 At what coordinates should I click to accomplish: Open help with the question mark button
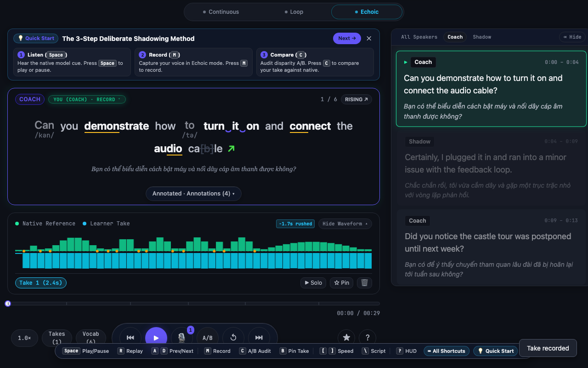(x=367, y=338)
